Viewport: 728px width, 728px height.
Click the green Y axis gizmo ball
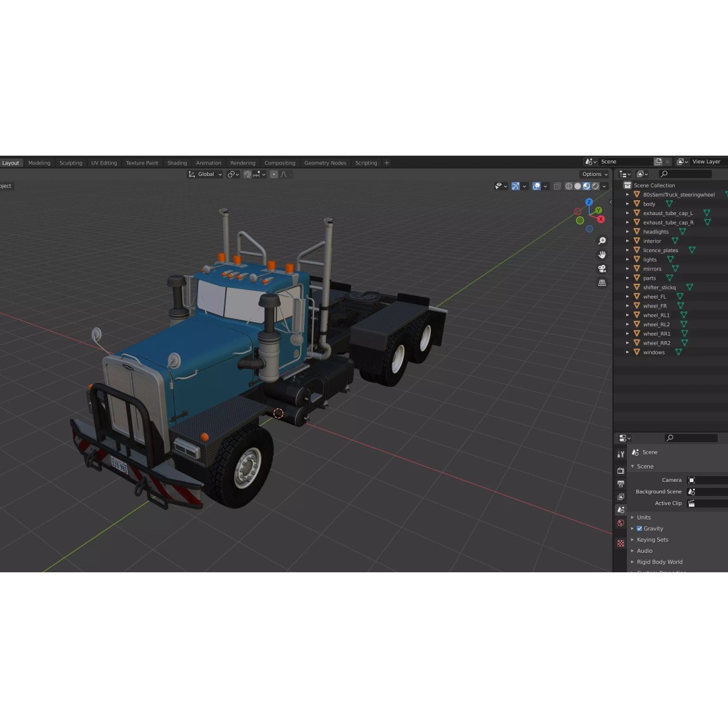(598, 210)
